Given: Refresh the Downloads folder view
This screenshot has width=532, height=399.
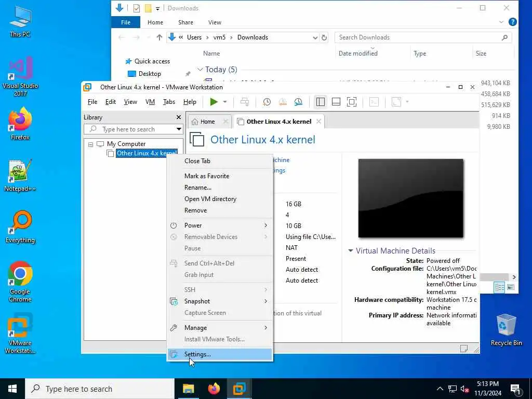Looking at the screenshot, I should pyautogui.click(x=324, y=37).
